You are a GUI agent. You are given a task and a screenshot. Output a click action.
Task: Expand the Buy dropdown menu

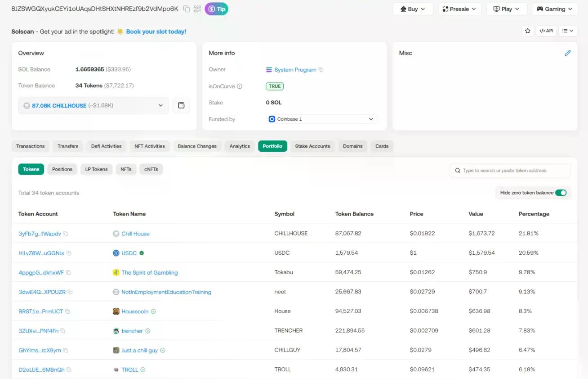tap(412, 9)
